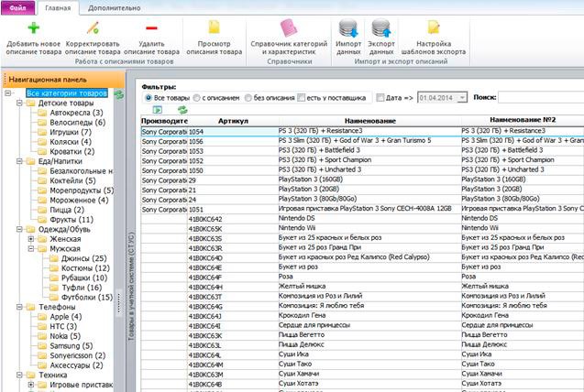Viewport: 584px width, 392px height.
Task: Open the date dropdown showing 01.04.2014
Action: pos(462,98)
